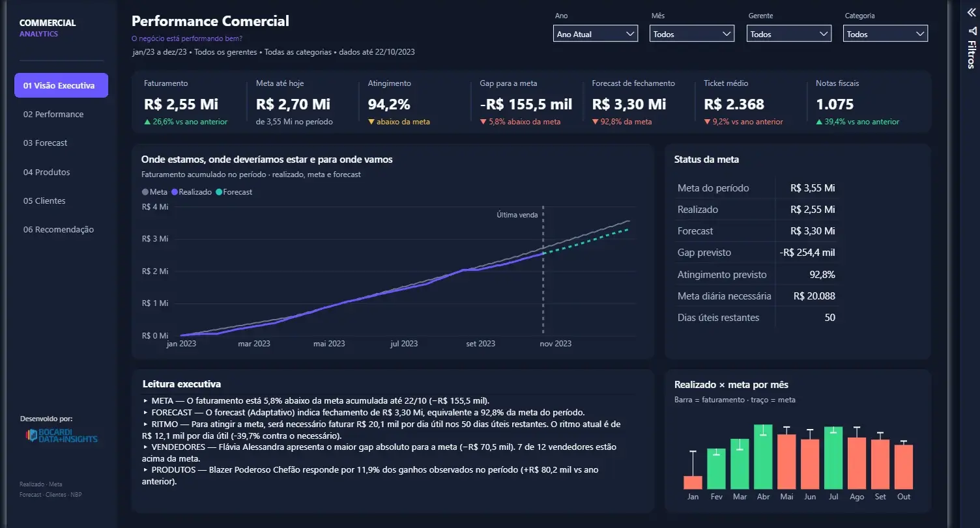The width and height of the screenshot is (980, 528).
Task: Click the Meta do período row value R$ 3,55 Mi
Action: click(813, 188)
